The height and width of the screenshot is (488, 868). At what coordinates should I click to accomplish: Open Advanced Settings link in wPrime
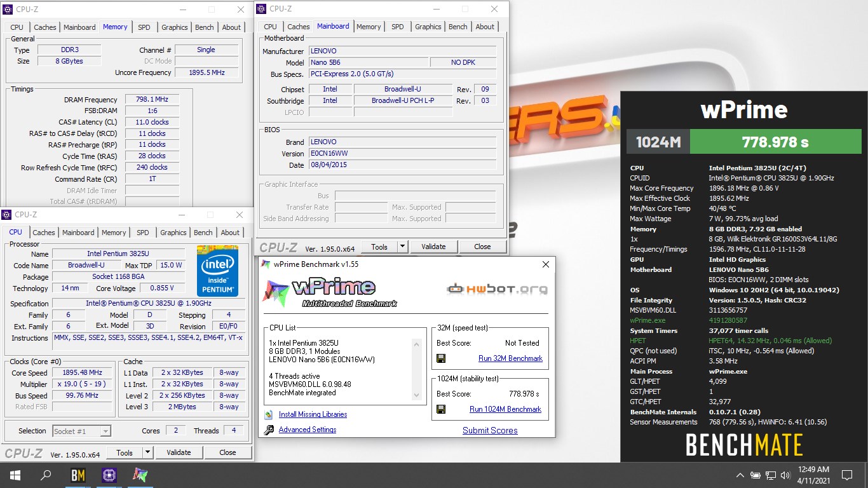point(308,430)
